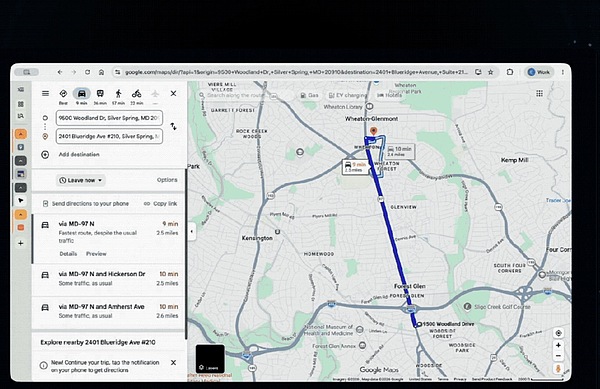Click the install icon beside the star
This screenshot has width=600, height=389.
click(478, 72)
